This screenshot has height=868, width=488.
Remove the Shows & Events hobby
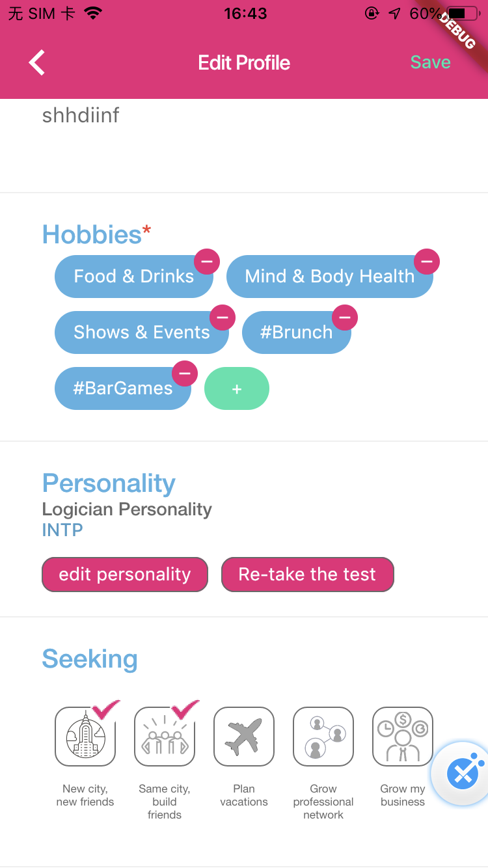[222, 318]
